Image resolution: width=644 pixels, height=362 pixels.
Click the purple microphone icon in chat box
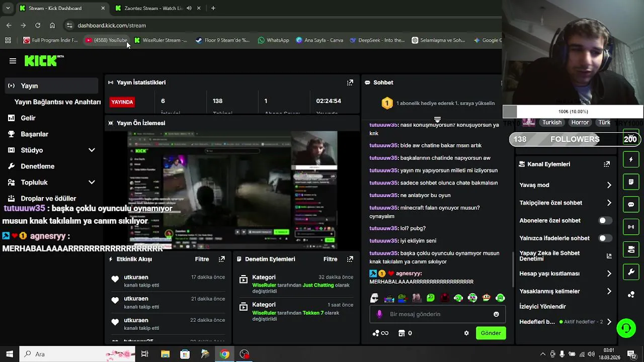(x=379, y=314)
